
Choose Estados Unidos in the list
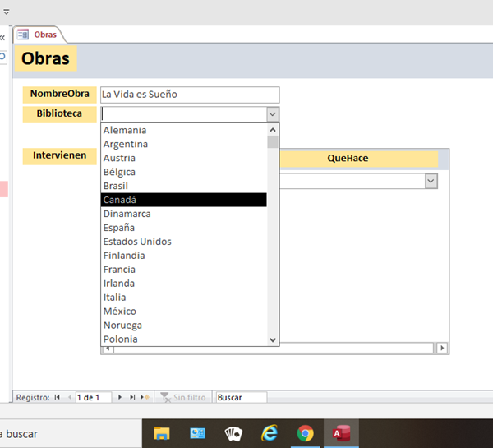183,242
